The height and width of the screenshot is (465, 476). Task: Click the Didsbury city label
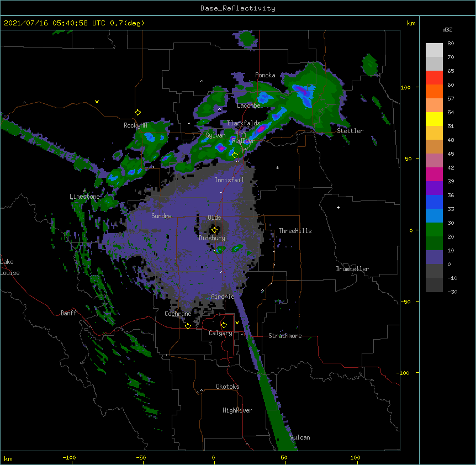211,238
